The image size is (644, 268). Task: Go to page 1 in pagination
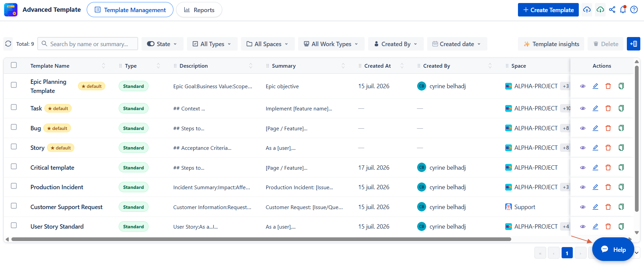[x=567, y=253]
